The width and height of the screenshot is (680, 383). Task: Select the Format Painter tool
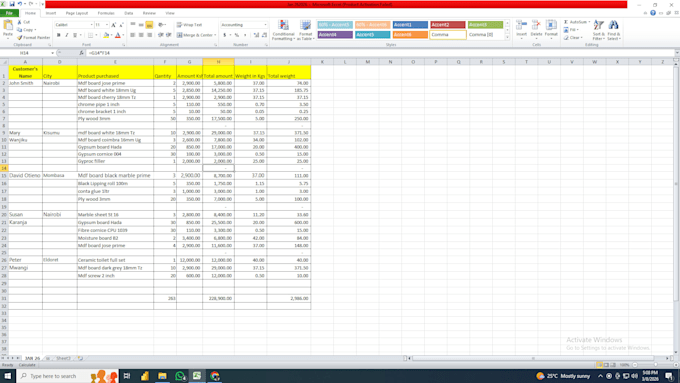pyautogui.click(x=34, y=38)
